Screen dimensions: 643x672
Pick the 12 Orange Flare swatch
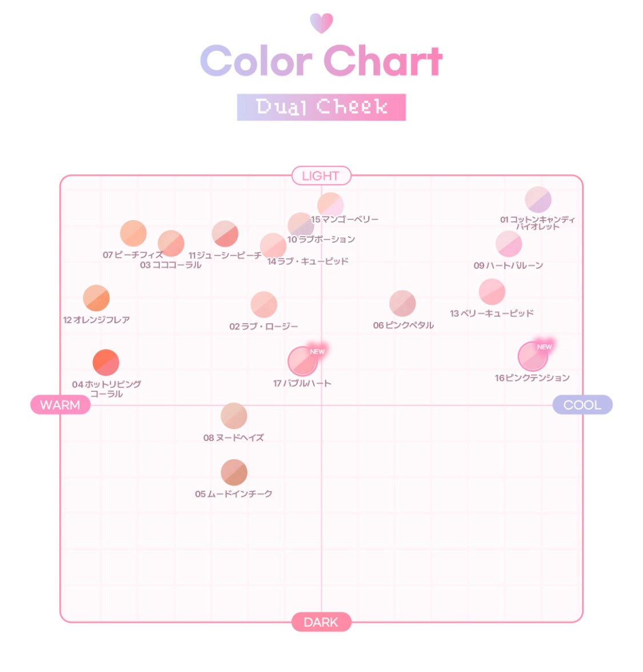click(96, 298)
